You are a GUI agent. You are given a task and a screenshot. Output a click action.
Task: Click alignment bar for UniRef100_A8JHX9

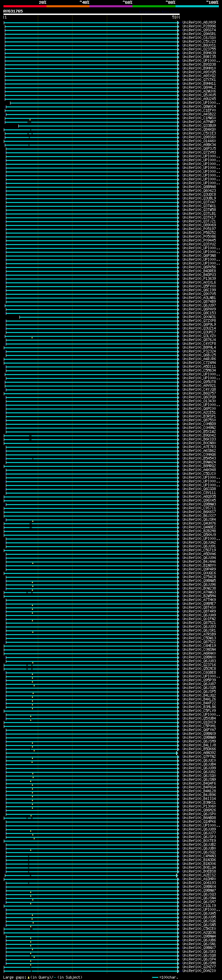[92, 23]
